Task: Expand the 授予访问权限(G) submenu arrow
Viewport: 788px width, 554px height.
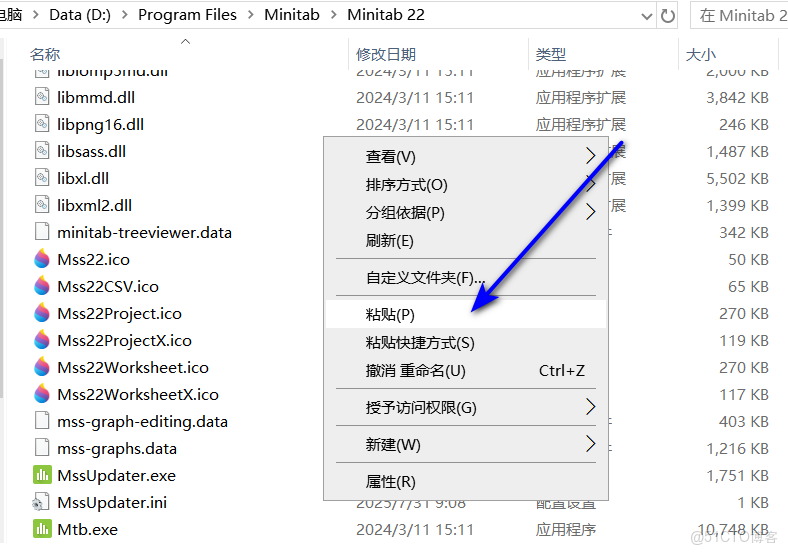Action: tap(590, 407)
